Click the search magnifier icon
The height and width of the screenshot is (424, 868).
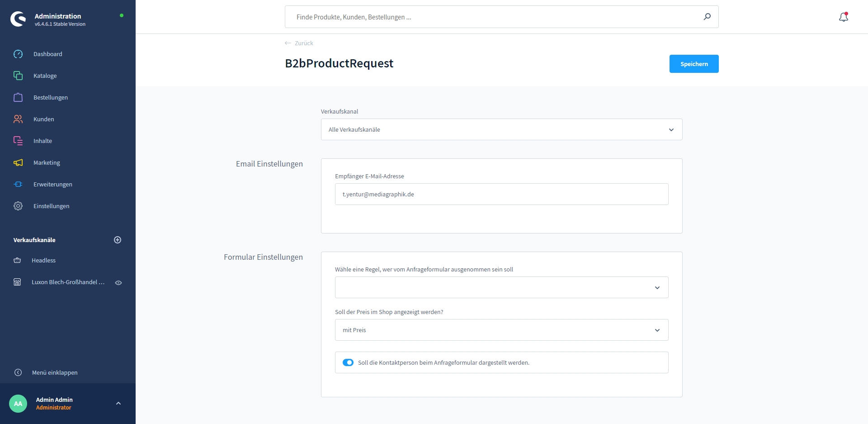pos(707,17)
